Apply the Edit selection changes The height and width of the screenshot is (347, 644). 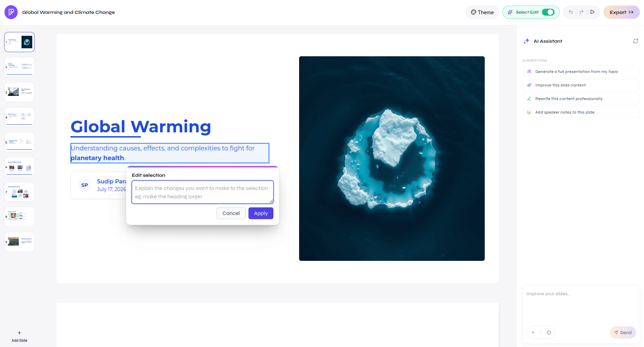point(261,213)
